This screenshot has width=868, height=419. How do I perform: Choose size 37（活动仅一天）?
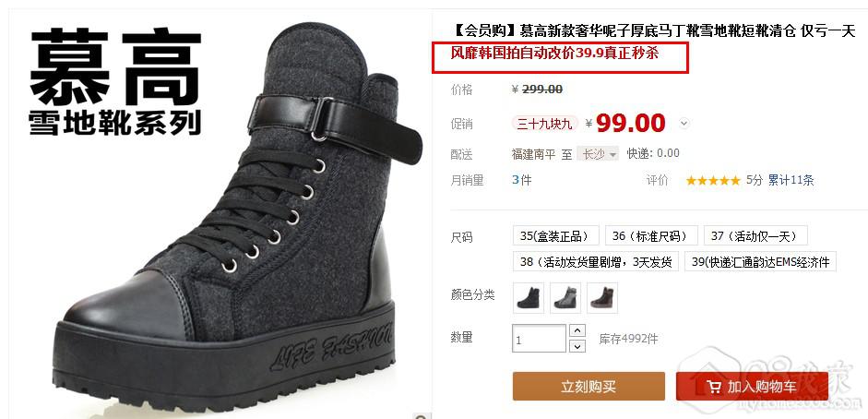coord(755,235)
